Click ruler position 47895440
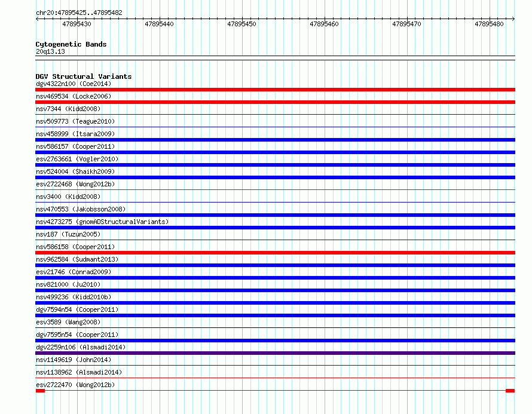Image resolution: width=532 pixels, height=414 pixels. coord(159,24)
